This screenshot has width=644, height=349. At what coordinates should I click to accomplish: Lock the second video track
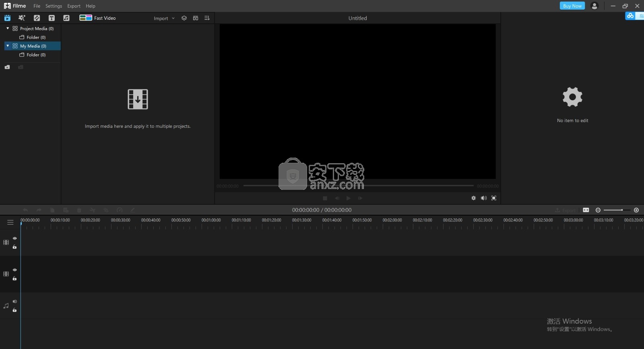coord(14,278)
